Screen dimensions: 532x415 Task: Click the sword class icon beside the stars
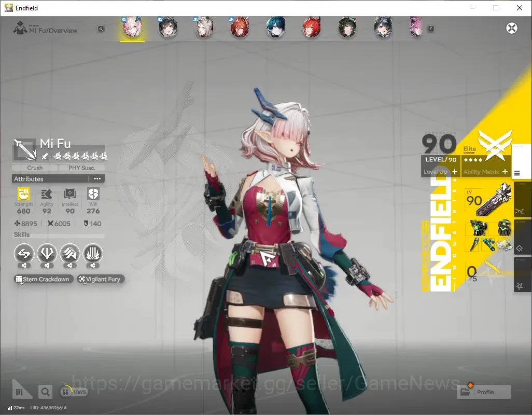[x=45, y=156]
